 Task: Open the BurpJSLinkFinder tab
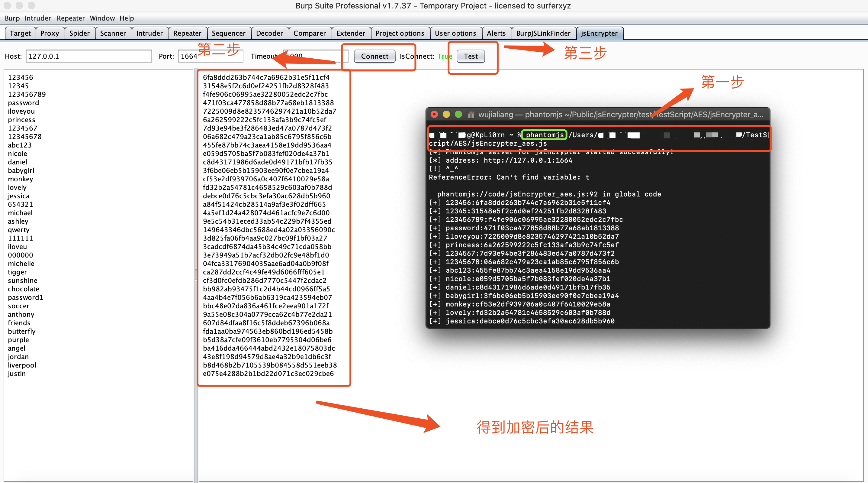(x=543, y=33)
